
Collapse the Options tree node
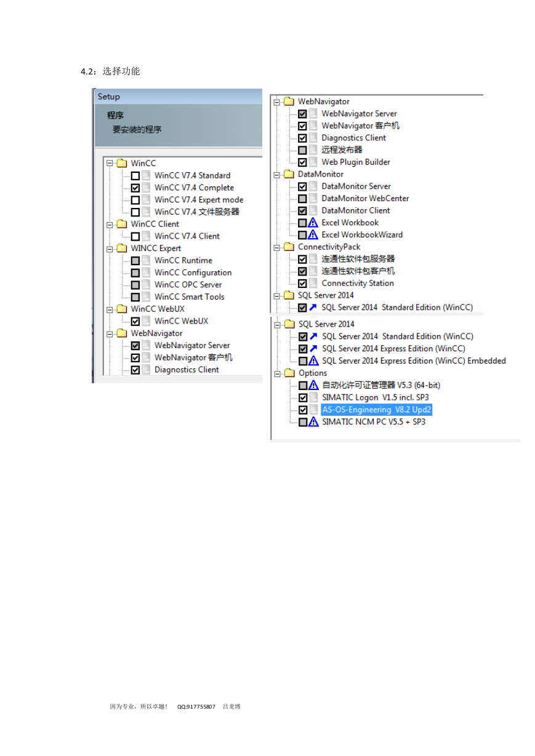[x=278, y=373]
